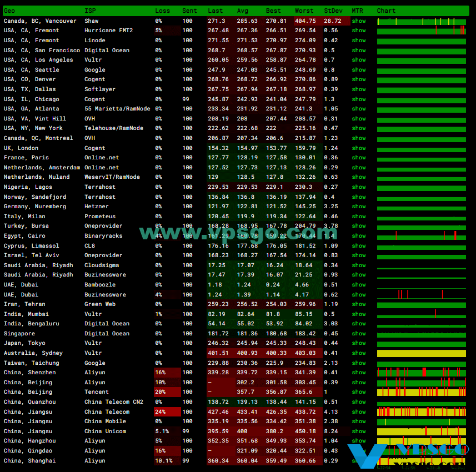Show MTR for Lagos Terrahost
The height and width of the screenshot is (472, 476).
tap(358, 187)
